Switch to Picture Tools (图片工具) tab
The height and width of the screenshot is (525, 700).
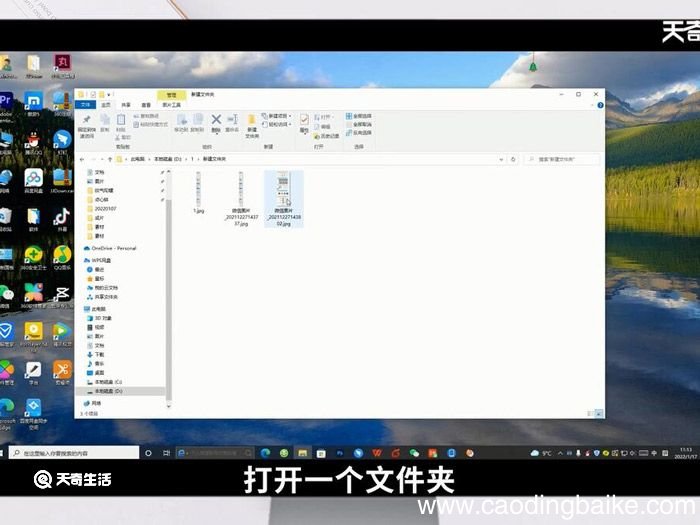[171, 105]
